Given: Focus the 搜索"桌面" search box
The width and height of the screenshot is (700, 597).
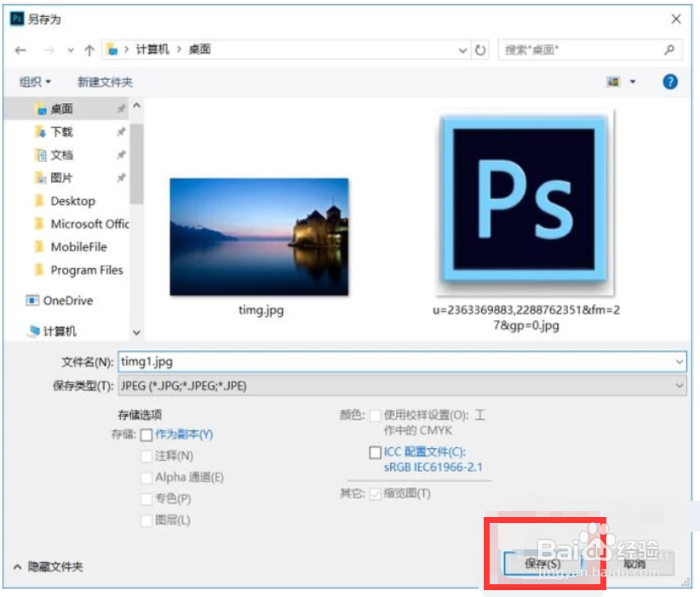Looking at the screenshot, I should pos(590,50).
